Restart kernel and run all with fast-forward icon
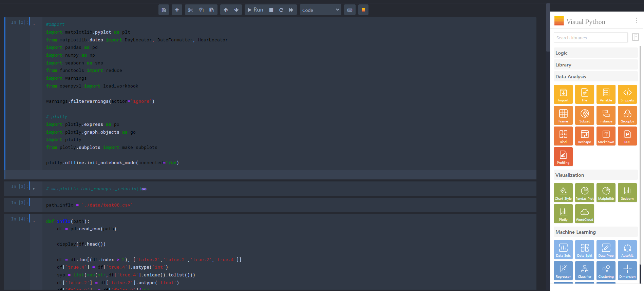The width and height of the screenshot is (644, 291). [x=291, y=10]
